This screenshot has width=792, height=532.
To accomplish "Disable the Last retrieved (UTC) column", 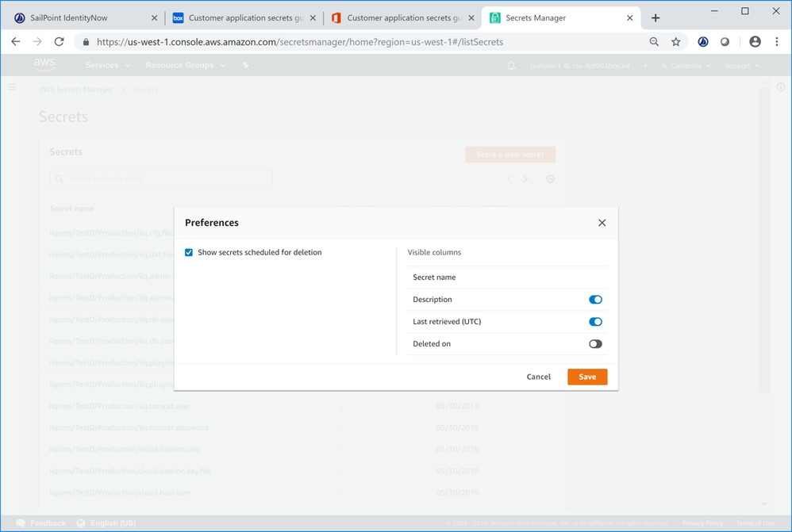I will 595,322.
